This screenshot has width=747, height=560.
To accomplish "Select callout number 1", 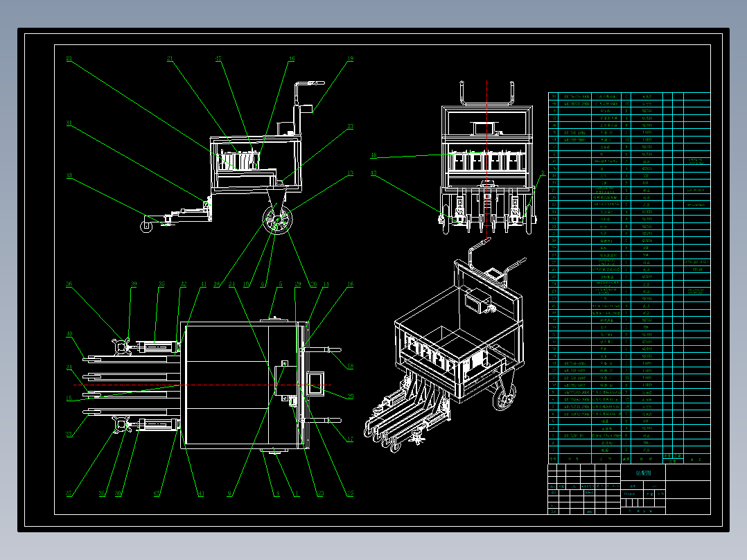I will tap(297, 493).
